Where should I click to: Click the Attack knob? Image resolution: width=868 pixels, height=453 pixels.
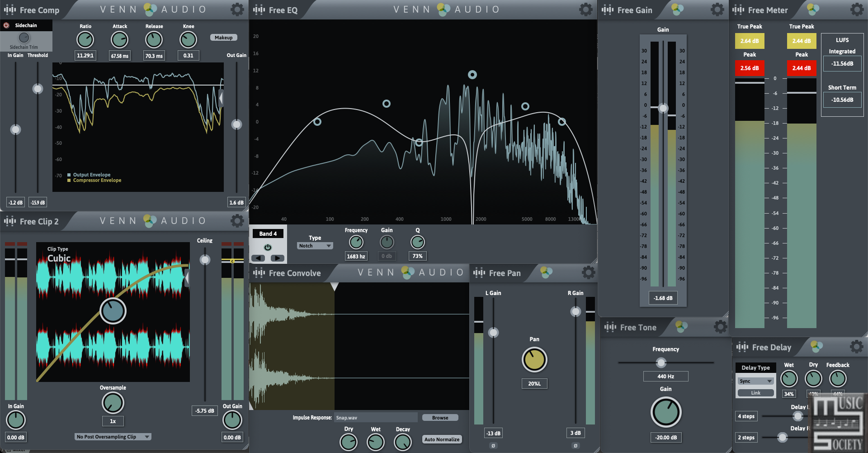(x=120, y=40)
